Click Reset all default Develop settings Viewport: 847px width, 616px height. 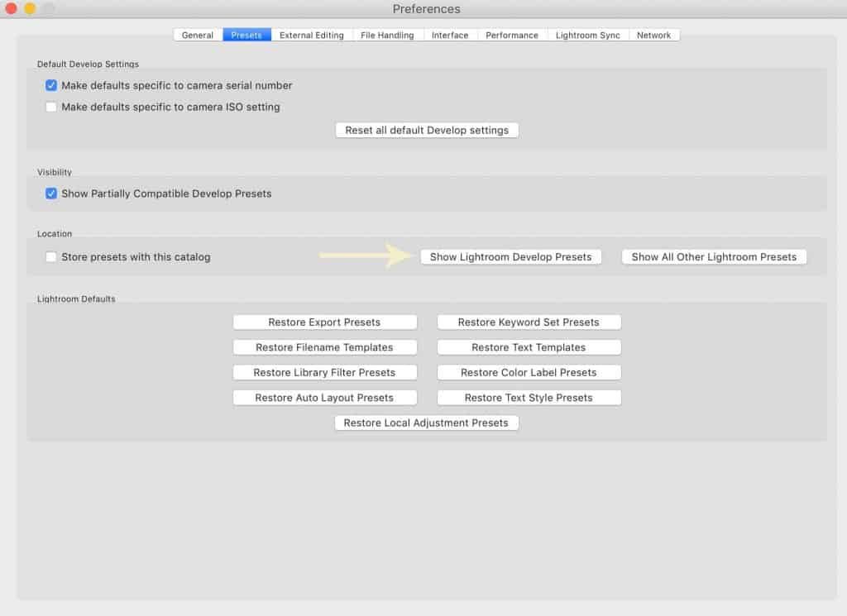427,130
